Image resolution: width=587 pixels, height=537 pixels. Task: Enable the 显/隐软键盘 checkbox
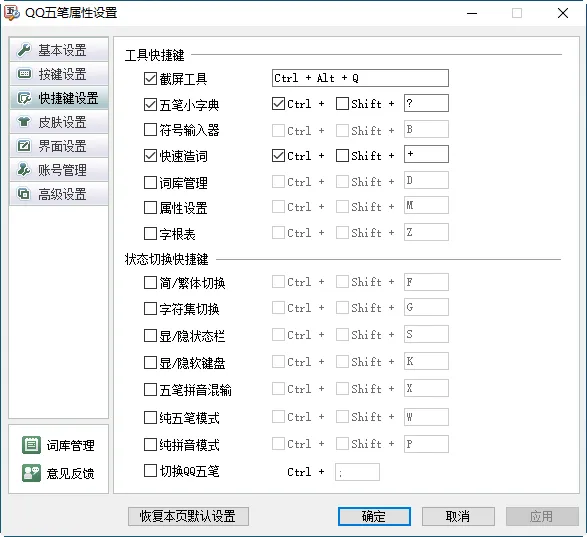[x=150, y=362]
